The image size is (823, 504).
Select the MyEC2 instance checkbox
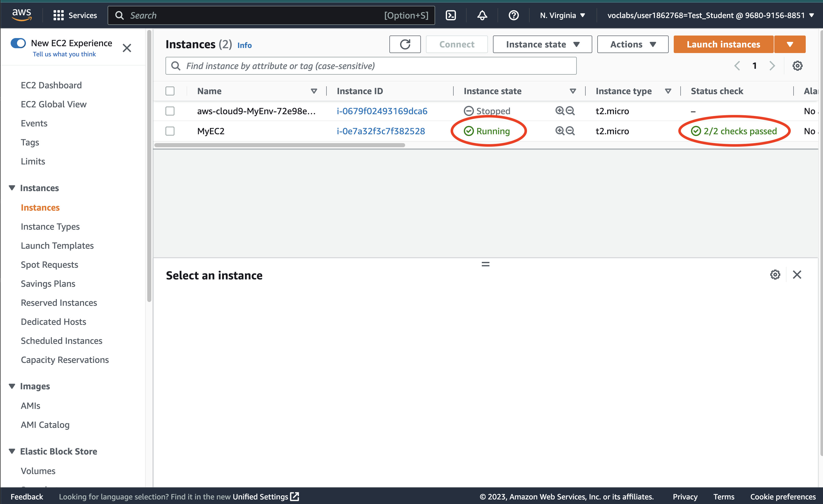(x=170, y=131)
